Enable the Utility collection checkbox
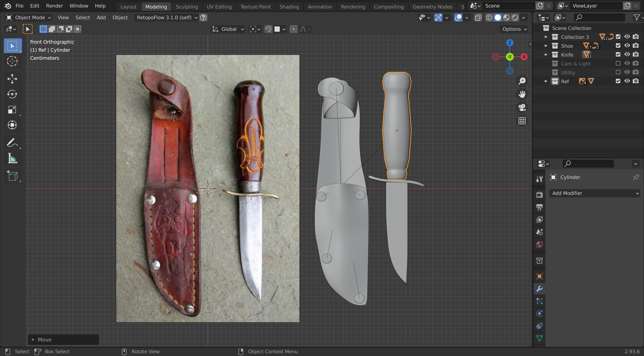Screen dimensions: 644x356 pyautogui.click(x=618, y=72)
